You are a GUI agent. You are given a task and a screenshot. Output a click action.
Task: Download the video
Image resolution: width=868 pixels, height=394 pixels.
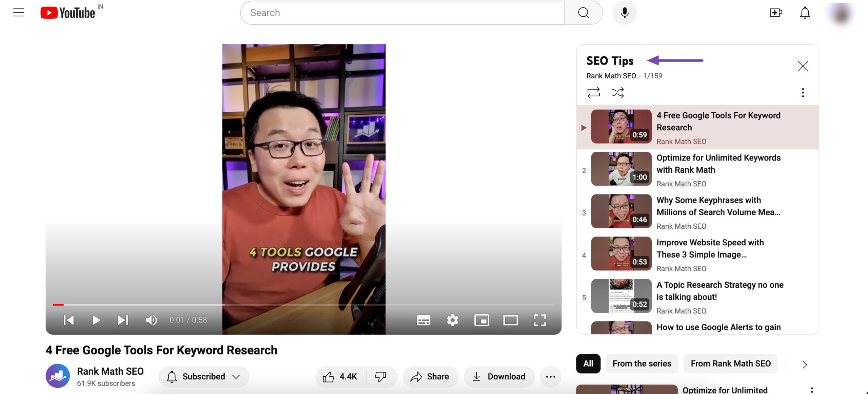coord(499,376)
